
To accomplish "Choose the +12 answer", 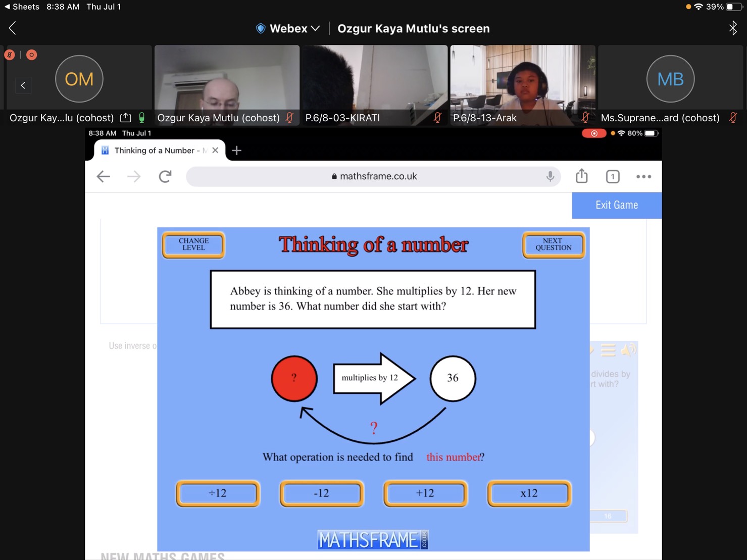I will tap(425, 493).
